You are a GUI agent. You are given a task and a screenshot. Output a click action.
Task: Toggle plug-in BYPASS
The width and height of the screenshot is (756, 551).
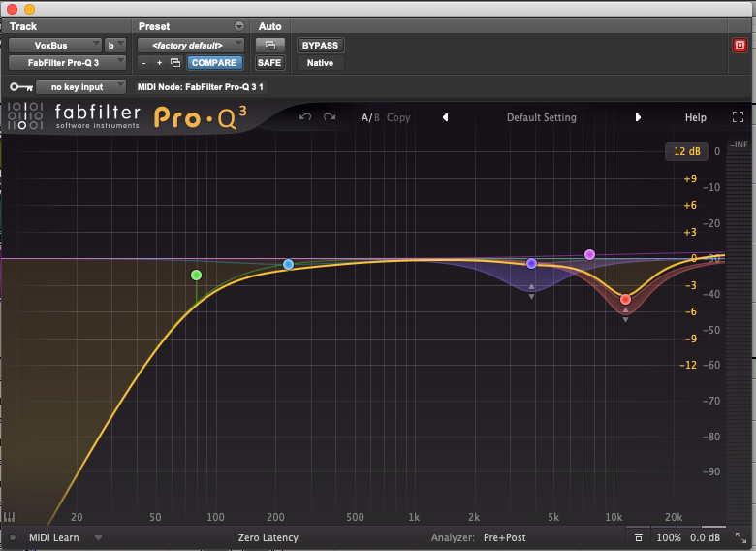click(320, 46)
